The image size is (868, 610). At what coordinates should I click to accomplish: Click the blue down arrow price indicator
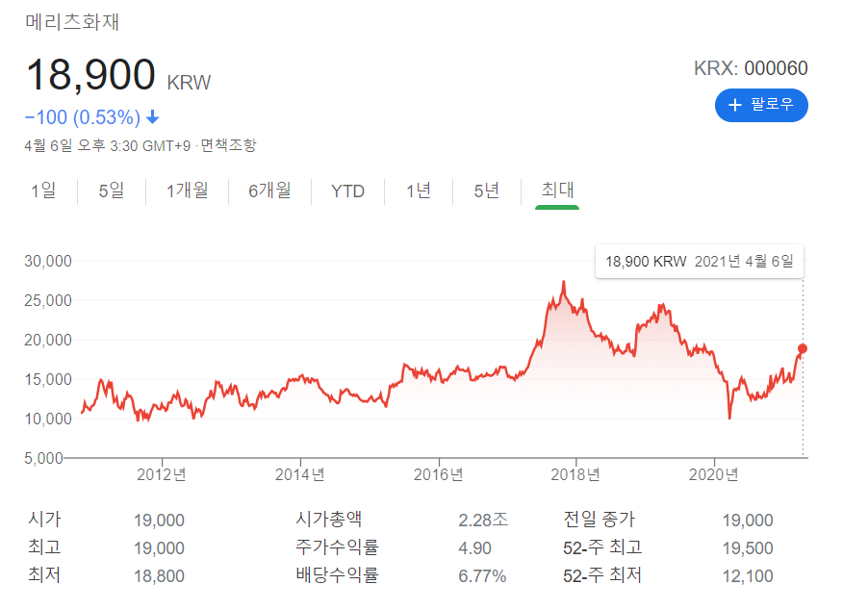coord(153,116)
